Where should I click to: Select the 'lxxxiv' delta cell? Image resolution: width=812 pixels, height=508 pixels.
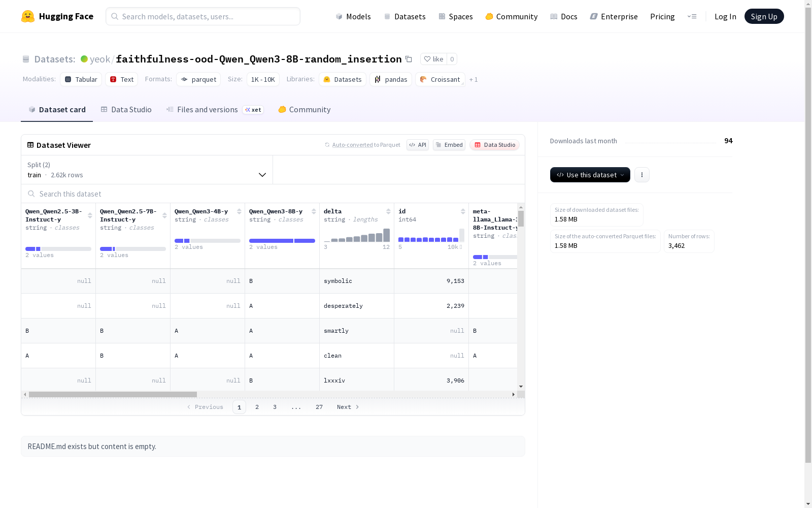pyautogui.click(x=357, y=380)
